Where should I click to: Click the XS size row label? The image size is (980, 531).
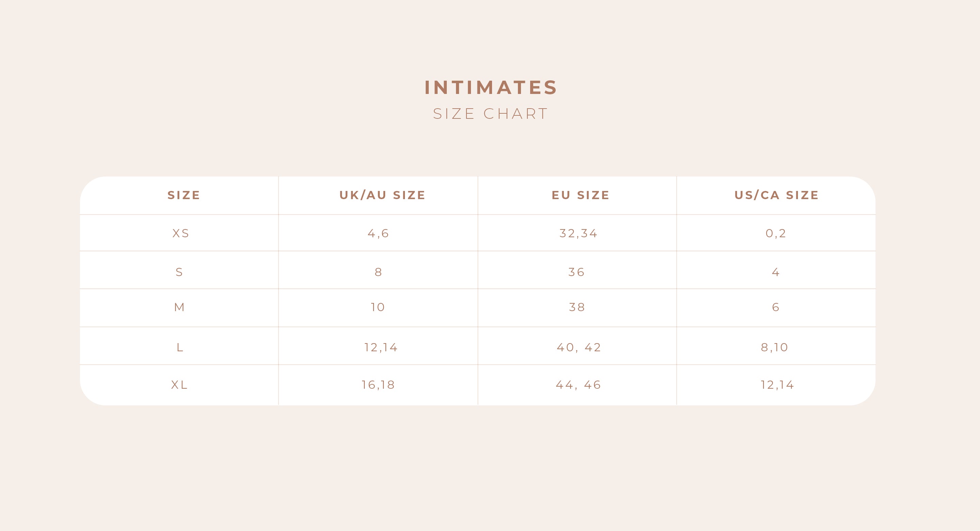pyautogui.click(x=181, y=234)
